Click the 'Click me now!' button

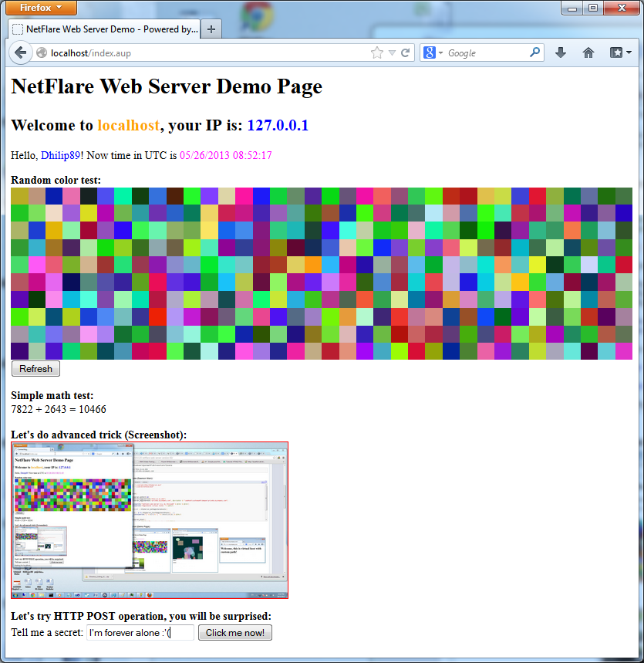coord(235,633)
